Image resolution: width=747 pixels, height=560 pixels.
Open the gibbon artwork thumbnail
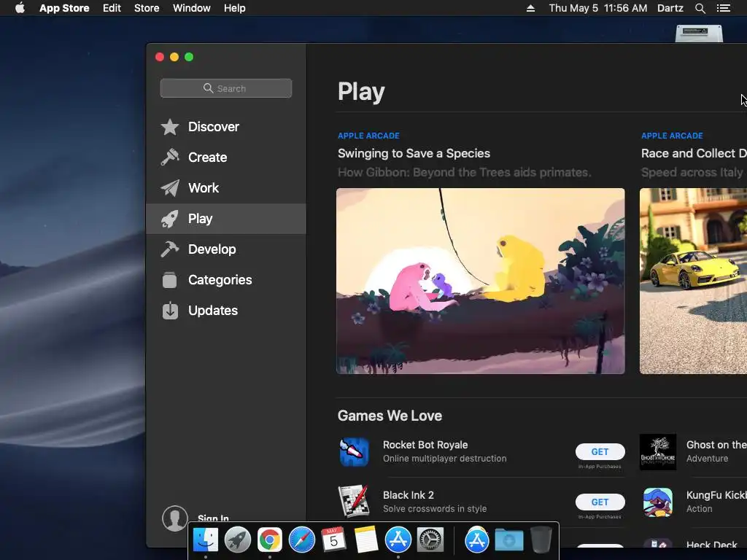480,281
